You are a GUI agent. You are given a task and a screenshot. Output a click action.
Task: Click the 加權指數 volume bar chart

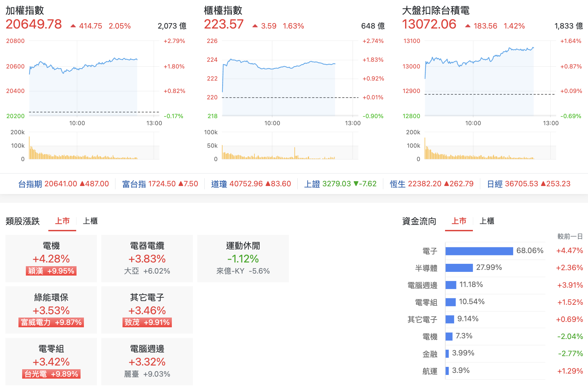click(94, 146)
